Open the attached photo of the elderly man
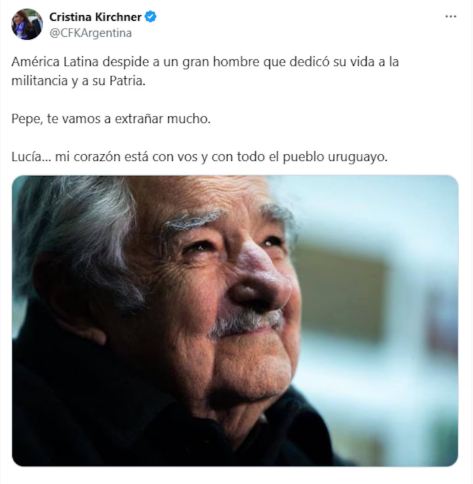This screenshot has height=484, width=473. (235, 320)
